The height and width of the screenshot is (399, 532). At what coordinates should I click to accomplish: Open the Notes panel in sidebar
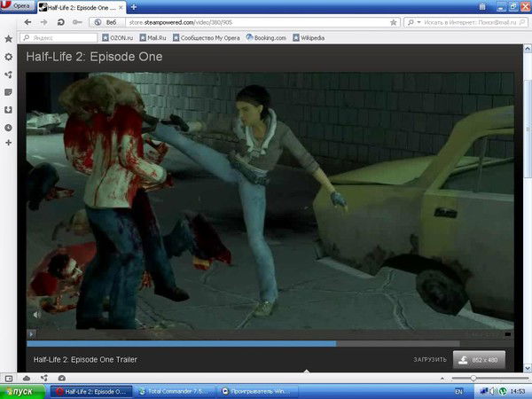click(8, 92)
